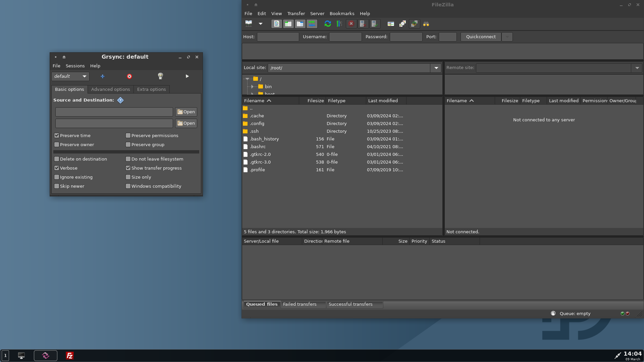Toggle transfer queue display icon
The height and width of the screenshot is (362, 644).
(312, 24)
